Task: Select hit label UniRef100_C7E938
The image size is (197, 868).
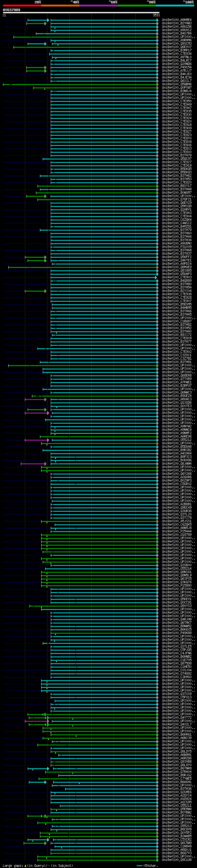Action: click(x=177, y=294)
